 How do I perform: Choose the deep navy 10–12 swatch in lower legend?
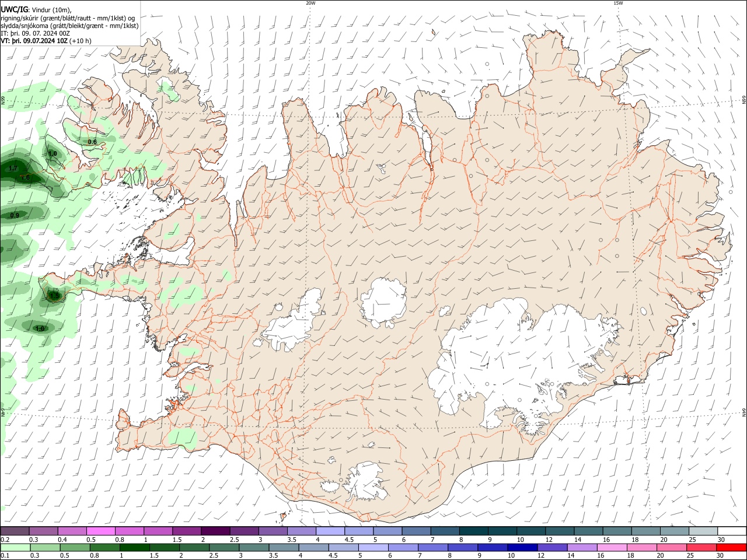pos(522,547)
